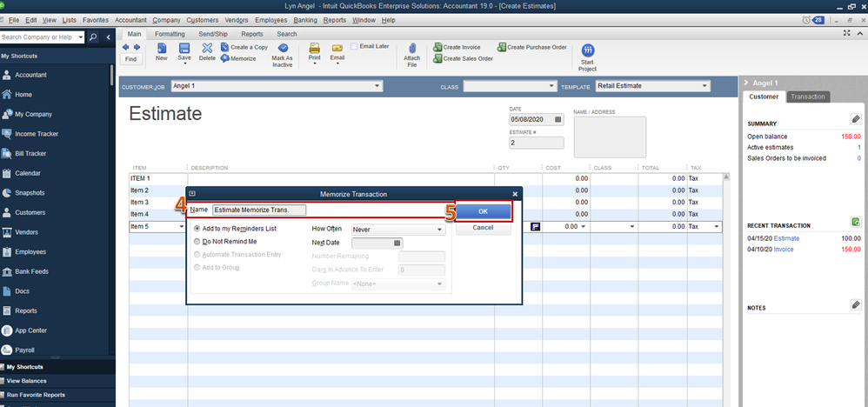Viewport: 868px width, 407px height.
Task: Open Save button dropdown arrow
Action: pyautogui.click(x=184, y=63)
